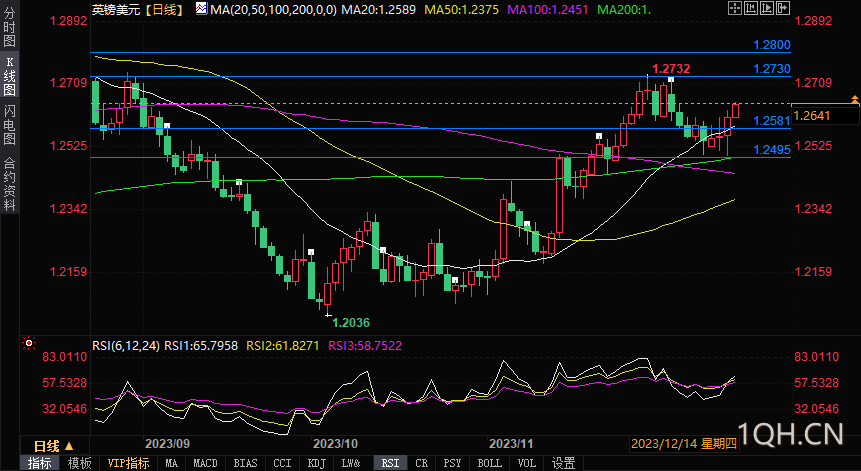The height and width of the screenshot is (471, 861).
Task: Click the shrink chart axis icon
Action: (751, 8)
